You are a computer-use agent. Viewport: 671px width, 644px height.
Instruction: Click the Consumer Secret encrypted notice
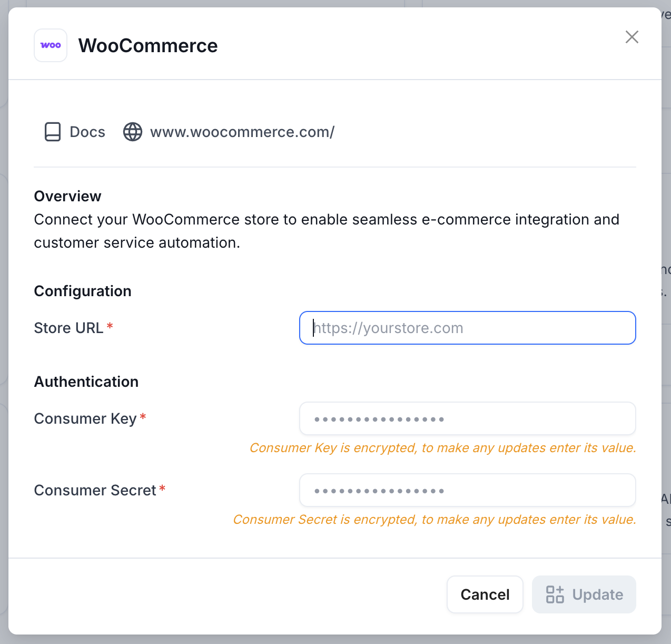(435, 520)
